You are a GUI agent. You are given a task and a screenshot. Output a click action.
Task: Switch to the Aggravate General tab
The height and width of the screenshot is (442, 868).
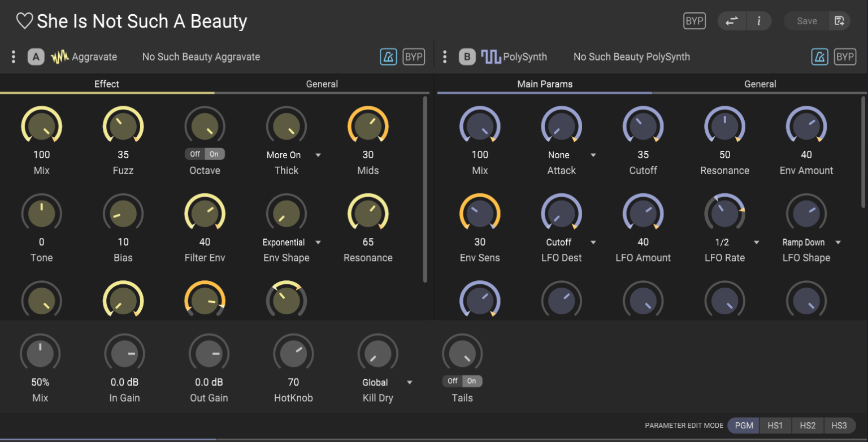click(322, 84)
